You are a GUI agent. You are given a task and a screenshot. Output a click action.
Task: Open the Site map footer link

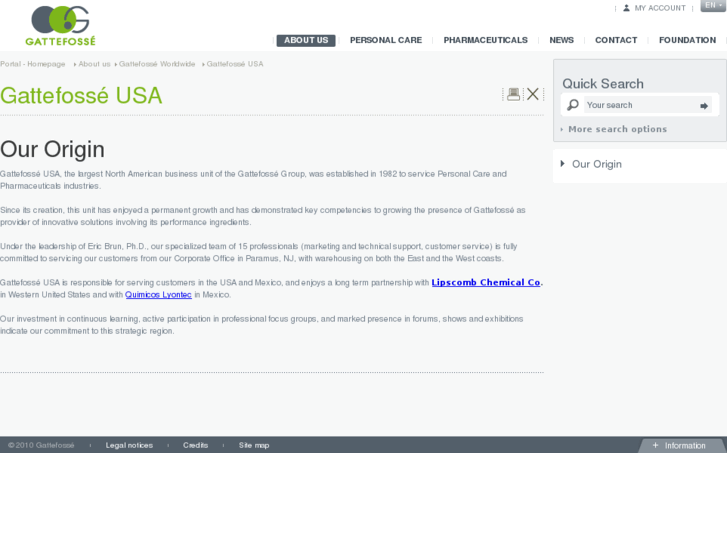click(x=254, y=445)
